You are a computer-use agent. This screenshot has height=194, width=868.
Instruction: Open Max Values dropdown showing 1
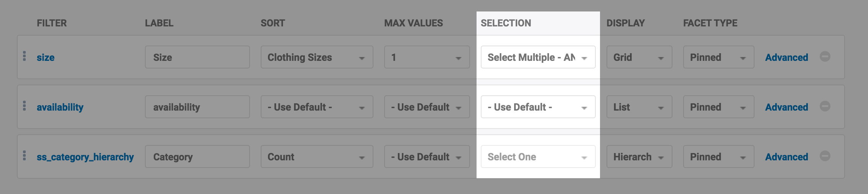point(427,57)
